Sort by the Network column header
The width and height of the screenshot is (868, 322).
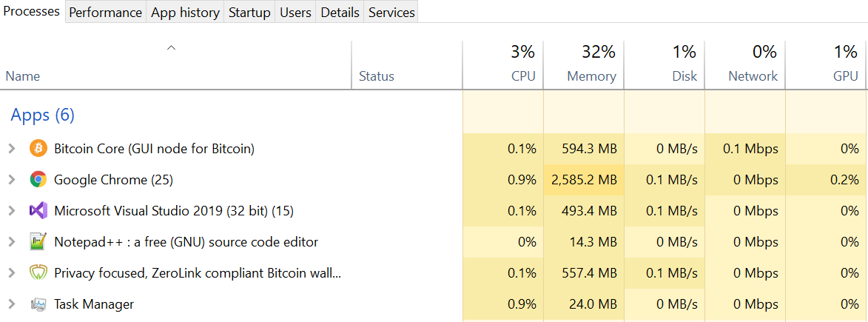point(745,65)
